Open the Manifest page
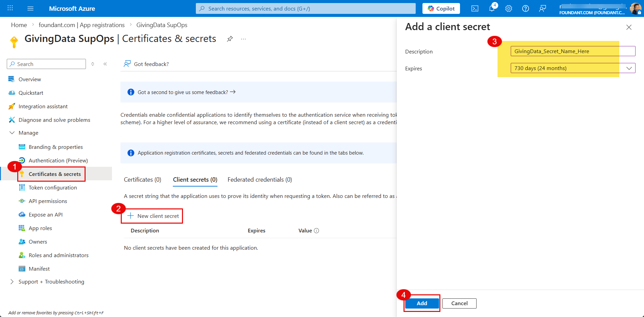This screenshot has height=317, width=644. [x=39, y=269]
